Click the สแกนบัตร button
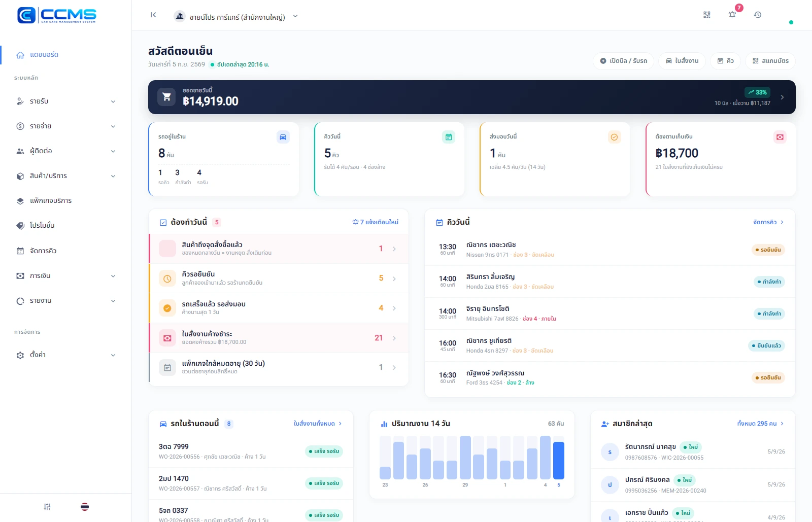This screenshot has height=522, width=812. point(770,61)
